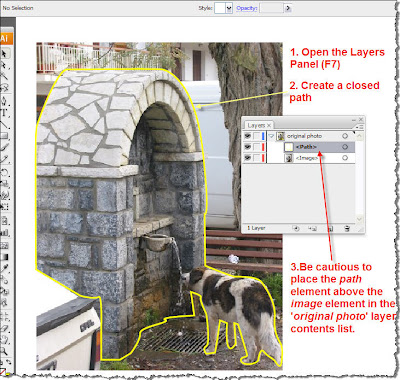Image resolution: width=400 pixels, height=380 pixels.
Task: Click Make/Release Clipping Mask button in Layers panel
Action: (296, 228)
